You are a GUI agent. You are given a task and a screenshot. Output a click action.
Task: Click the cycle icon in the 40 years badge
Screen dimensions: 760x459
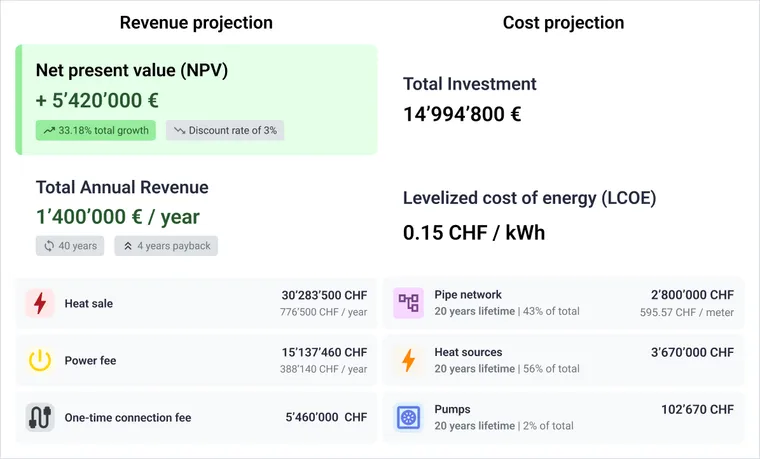(49, 246)
